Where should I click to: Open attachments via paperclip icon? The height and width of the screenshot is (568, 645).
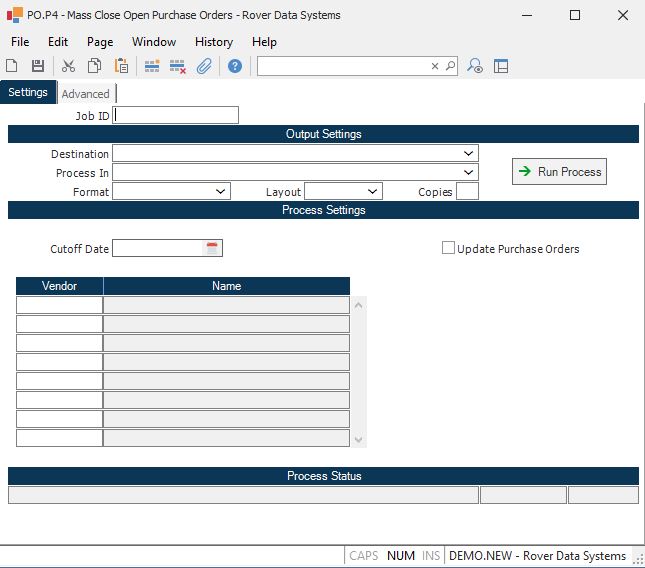click(x=204, y=66)
